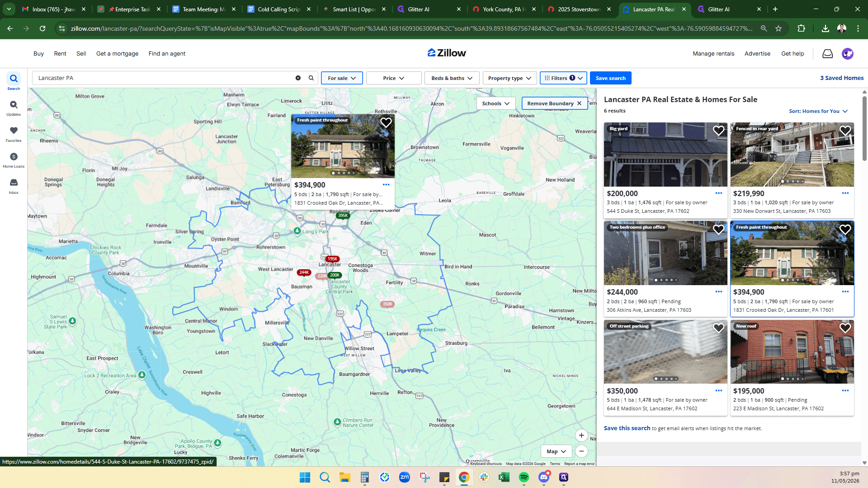Save the 544 S Duke St home
Image resolution: width=868 pixels, height=488 pixels.
click(719, 131)
